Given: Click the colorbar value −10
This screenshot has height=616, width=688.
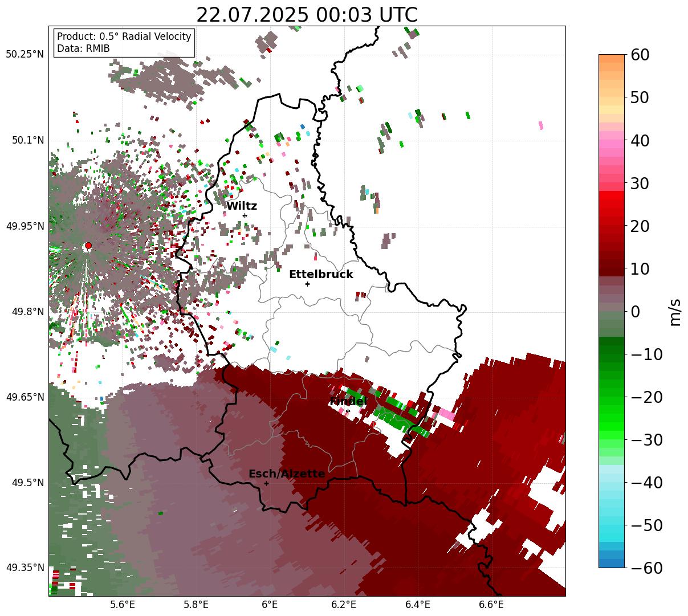Looking at the screenshot, I should tap(646, 354).
